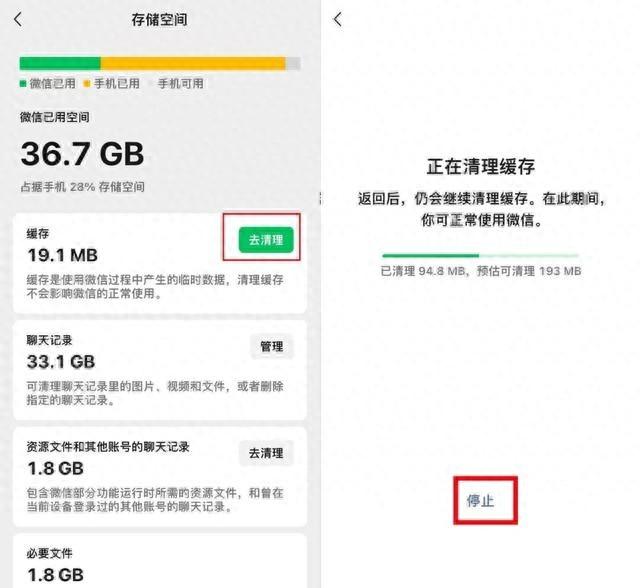Viewport: 640px width, 588px height.
Task: Tap the storage usage bar's green segment
Action: point(60,63)
